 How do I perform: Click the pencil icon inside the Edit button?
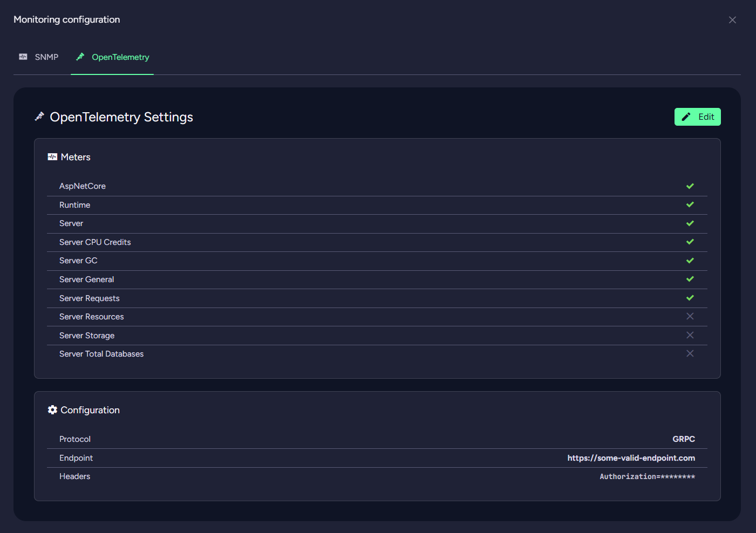pos(686,117)
